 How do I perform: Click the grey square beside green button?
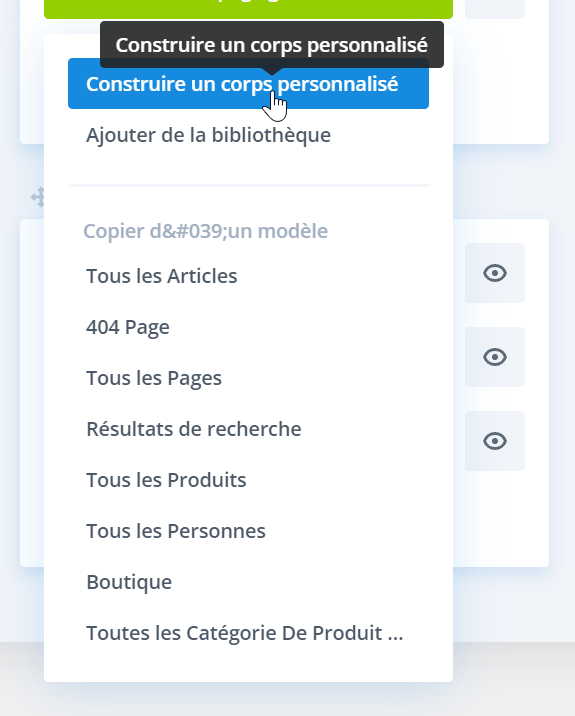[x=495, y=8]
